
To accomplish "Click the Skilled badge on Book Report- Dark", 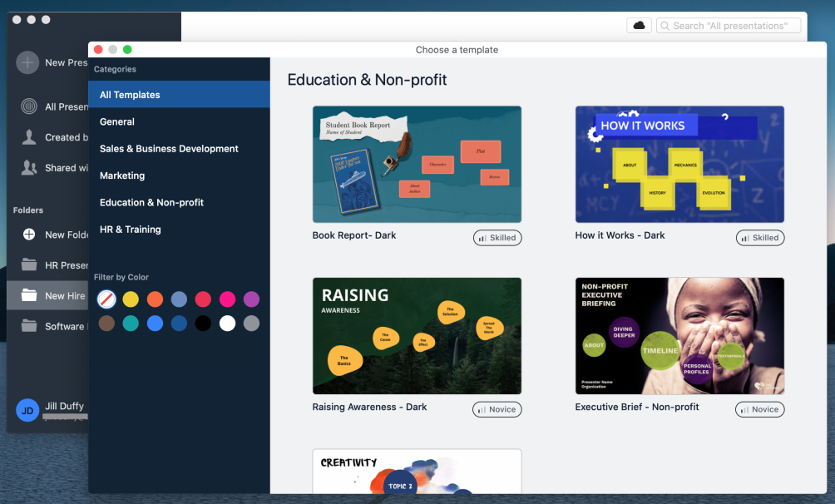I will pos(497,238).
